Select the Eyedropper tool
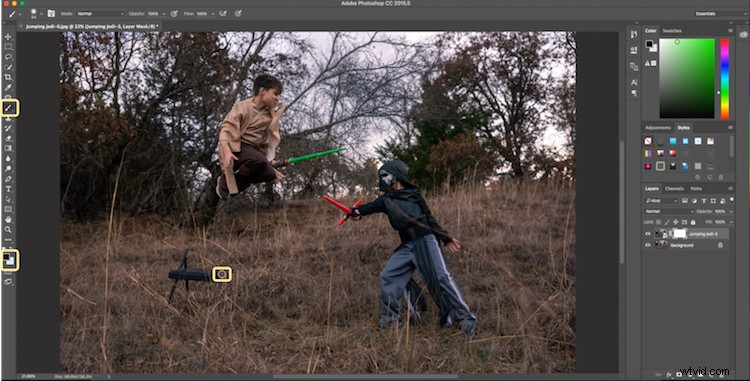The width and height of the screenshot is (750, 381). point(8,87)
